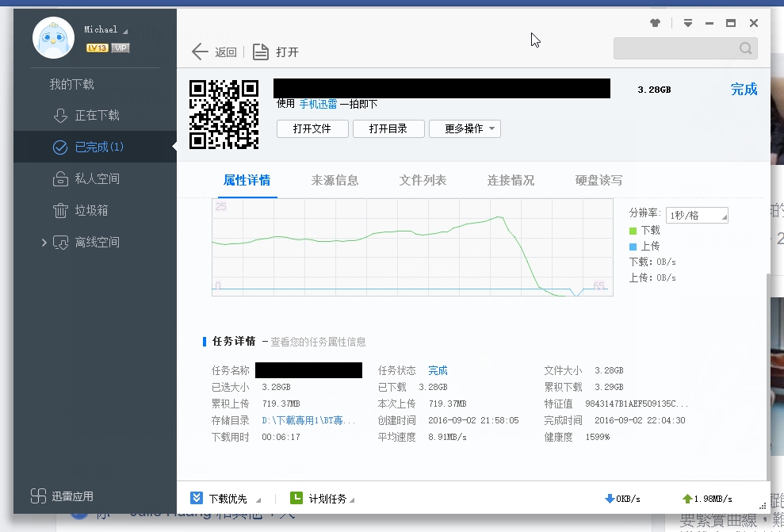The height and width of the screenshot is (532, 784).
Task: Click the resize grip in status bar corner
Action: 763,506
